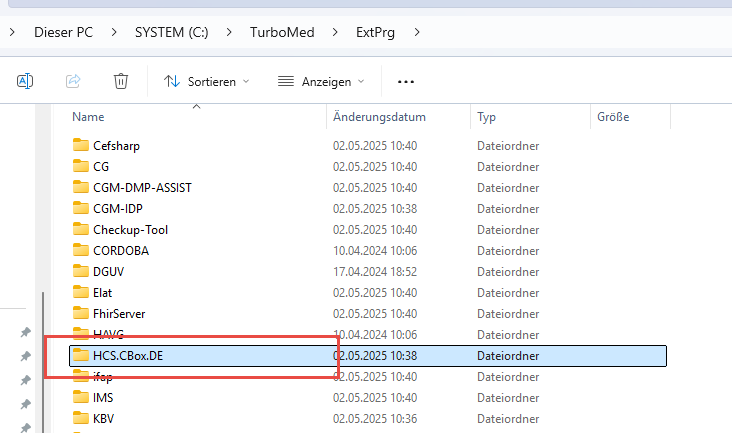Image resolution: width=732 pixels, height=433 pixels.
Task: Click the Share icon in toolbar
Action: pos(73,81)
